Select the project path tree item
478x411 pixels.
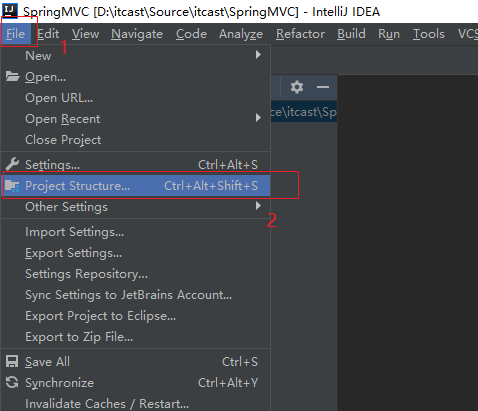coord(304,112)
